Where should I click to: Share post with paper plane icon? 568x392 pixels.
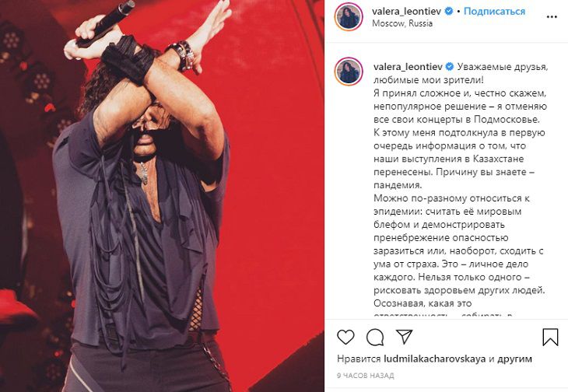[x=405, y=337]
